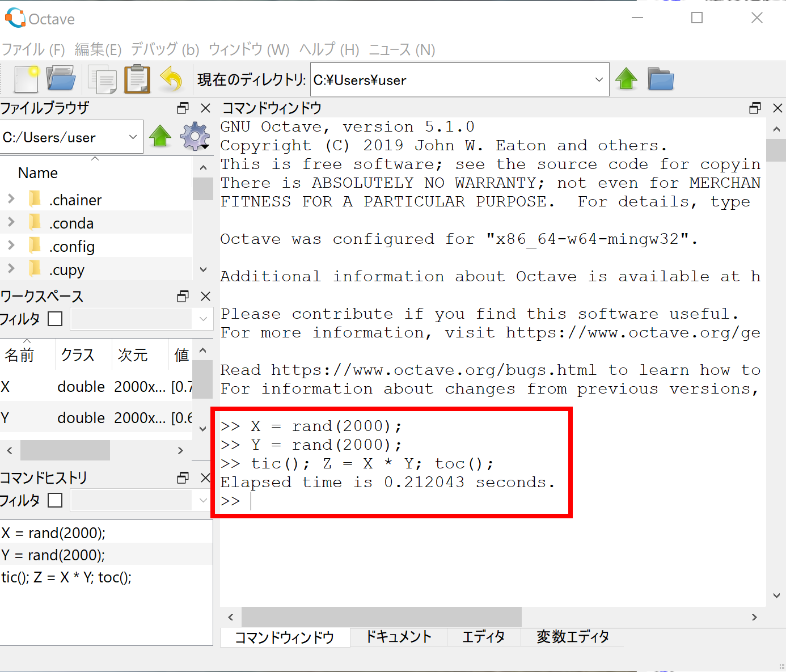Click the copy icon in the toolbar
This screenshot has height=672, width=786.
click(x=103, y=79)
